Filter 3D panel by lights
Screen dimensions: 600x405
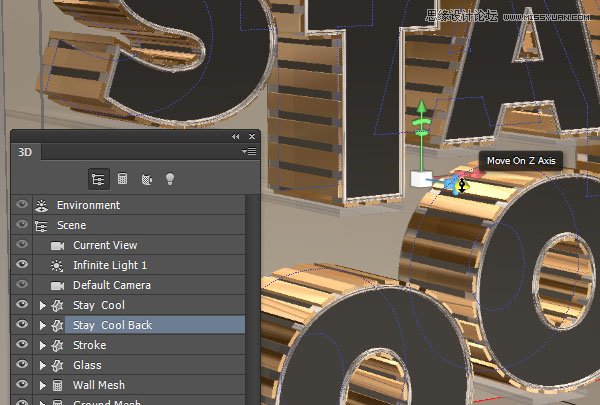(x=170, y=179)
